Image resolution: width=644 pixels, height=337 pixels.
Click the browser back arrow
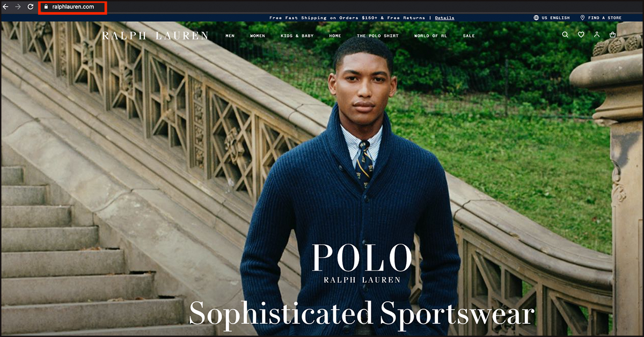point(6,6)
